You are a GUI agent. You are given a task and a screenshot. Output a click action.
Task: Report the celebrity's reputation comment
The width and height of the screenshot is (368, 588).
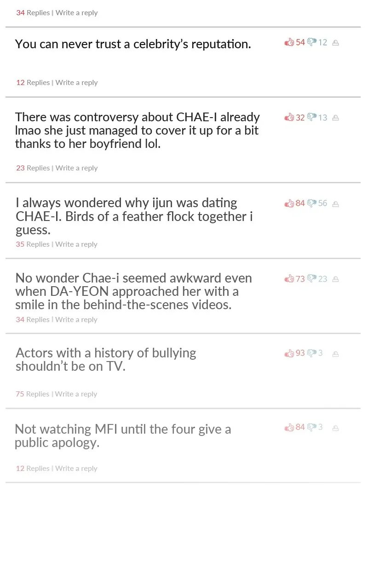(335, 43)
